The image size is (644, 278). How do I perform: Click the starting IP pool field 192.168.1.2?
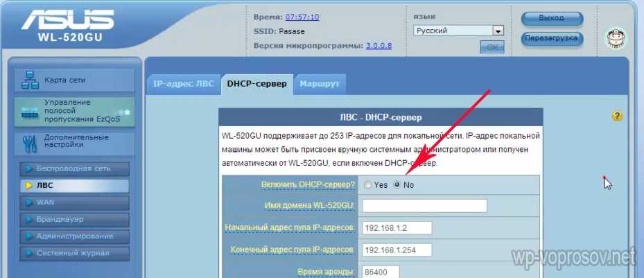click(397, 228)
